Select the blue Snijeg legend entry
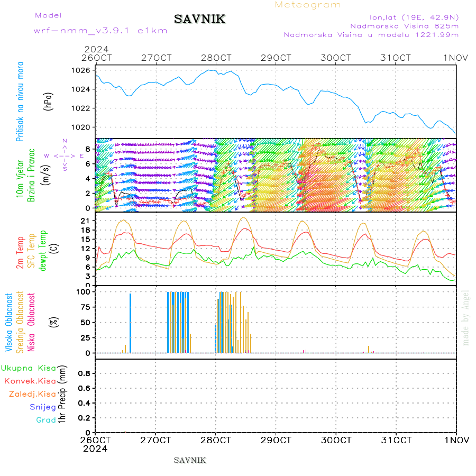 pos(43,407)
